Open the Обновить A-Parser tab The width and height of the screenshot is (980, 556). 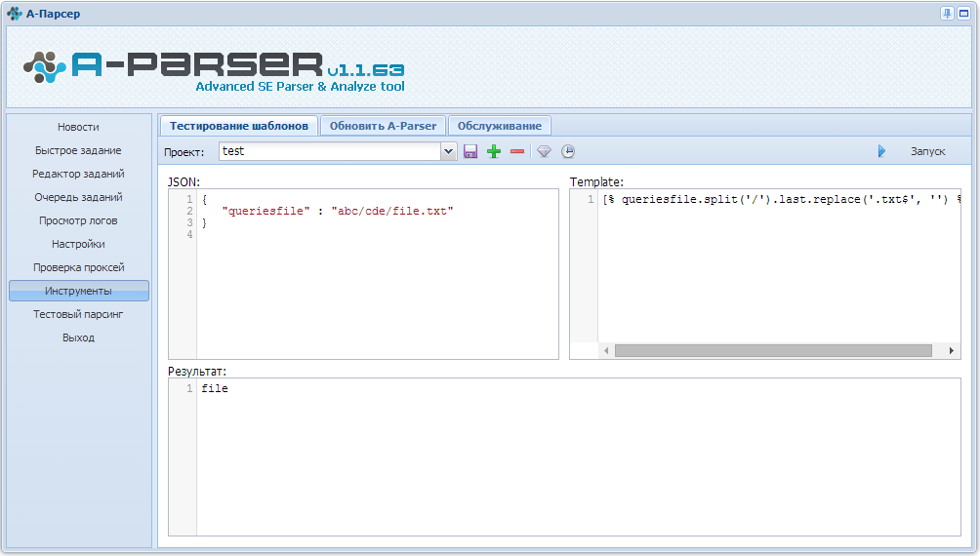(384, 126)
